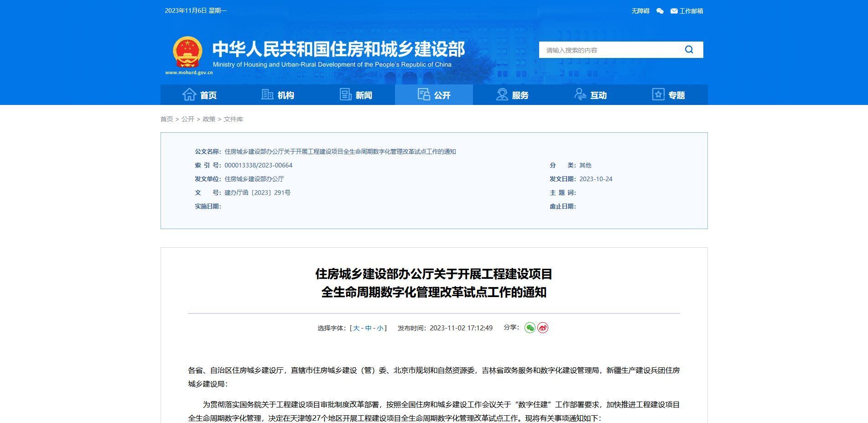Click the home house icon

pos(189,94)
